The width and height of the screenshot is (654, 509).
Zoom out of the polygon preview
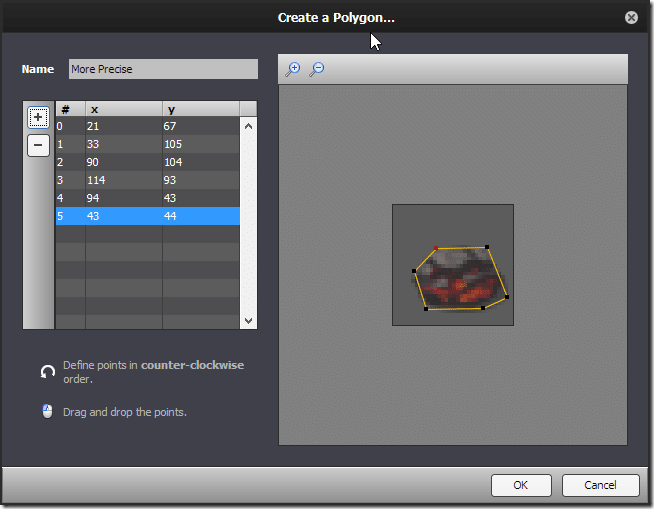pos(317,69)
